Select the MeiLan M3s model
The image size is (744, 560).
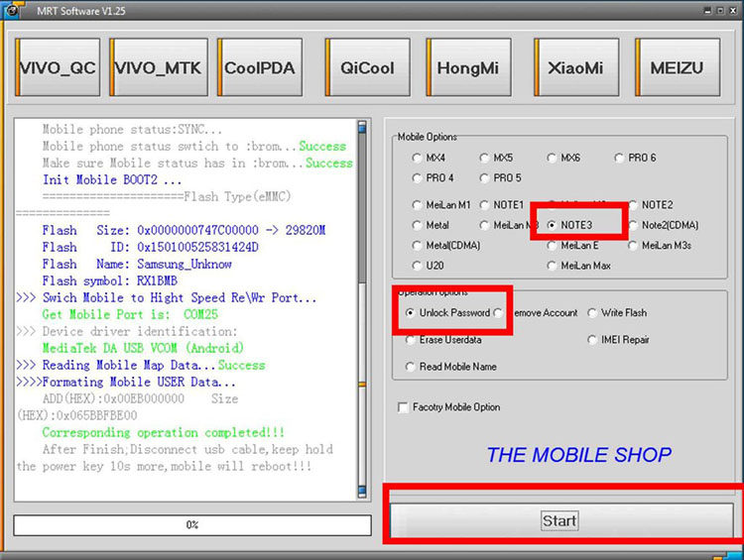tap(660, 245)
